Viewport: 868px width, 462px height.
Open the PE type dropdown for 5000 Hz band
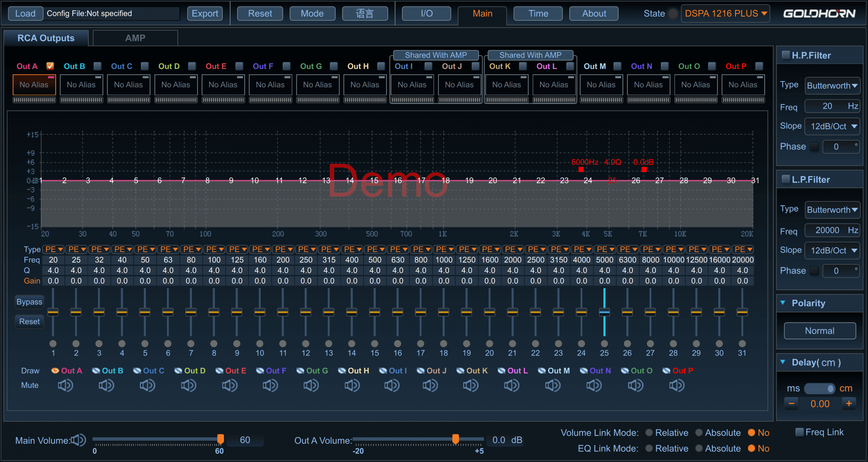click(x=605, y=249)
